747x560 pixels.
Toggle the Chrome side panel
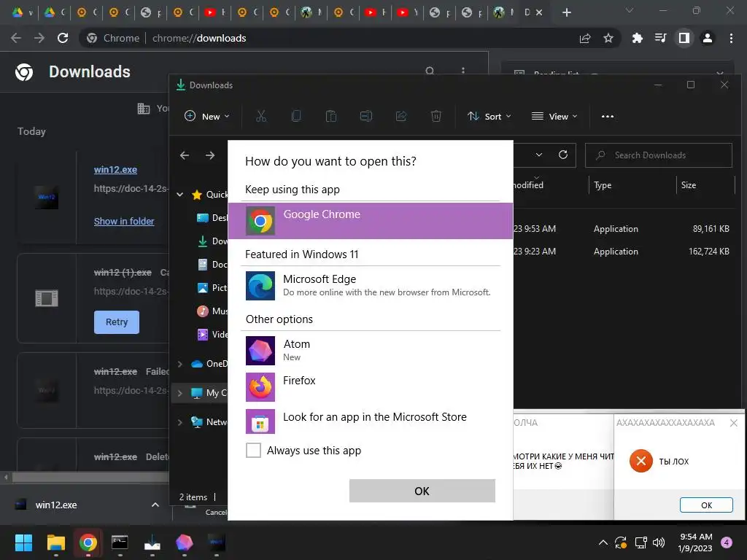[684, 38]
